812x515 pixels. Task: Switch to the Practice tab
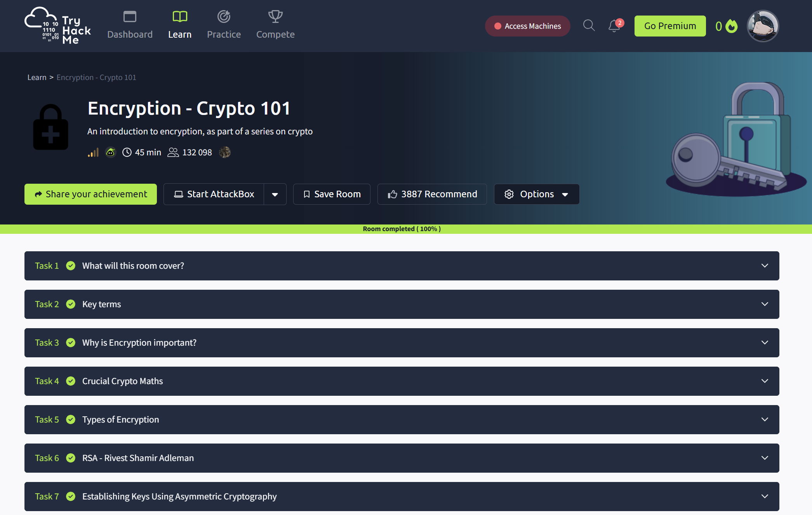coord(224,24)
